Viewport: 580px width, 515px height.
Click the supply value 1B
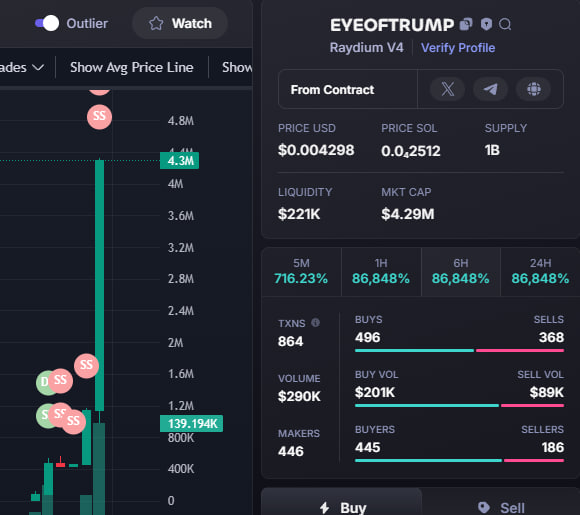pyautogui.click(x=492, y=150)
